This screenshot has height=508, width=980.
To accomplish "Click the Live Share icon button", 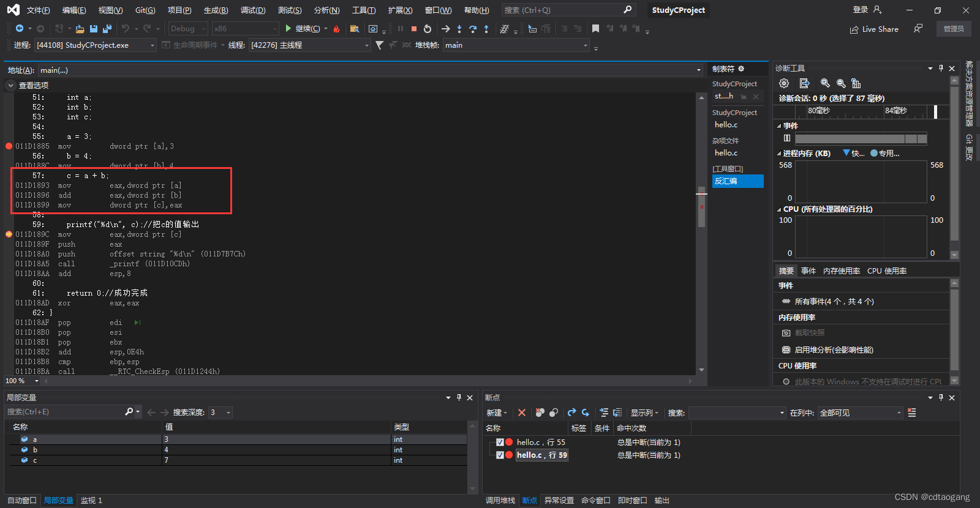I will 874,29.
